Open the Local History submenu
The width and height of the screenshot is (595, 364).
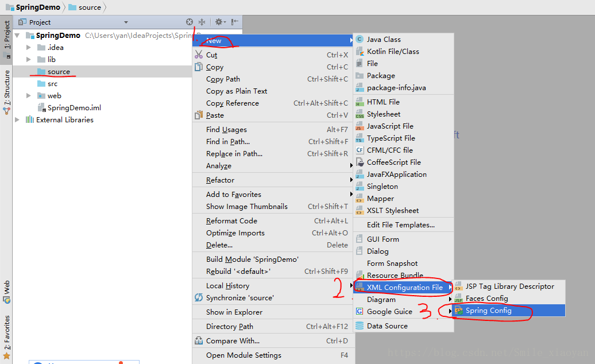tap(272, 285)
